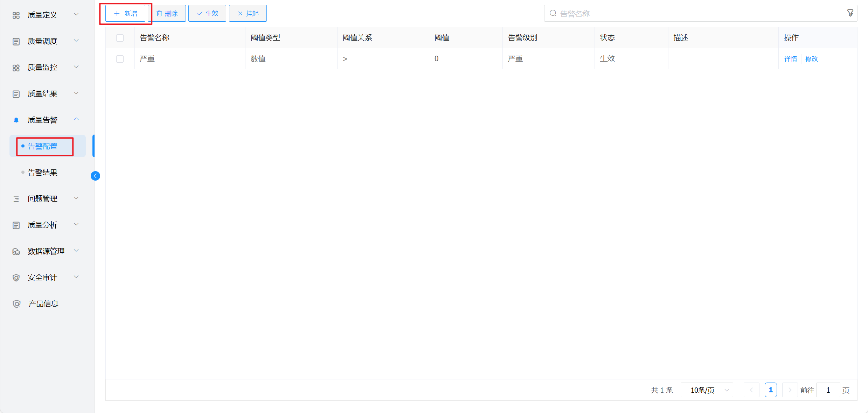Collapse the 质量告警 menu chevron
868x413 pixels.
76,119
